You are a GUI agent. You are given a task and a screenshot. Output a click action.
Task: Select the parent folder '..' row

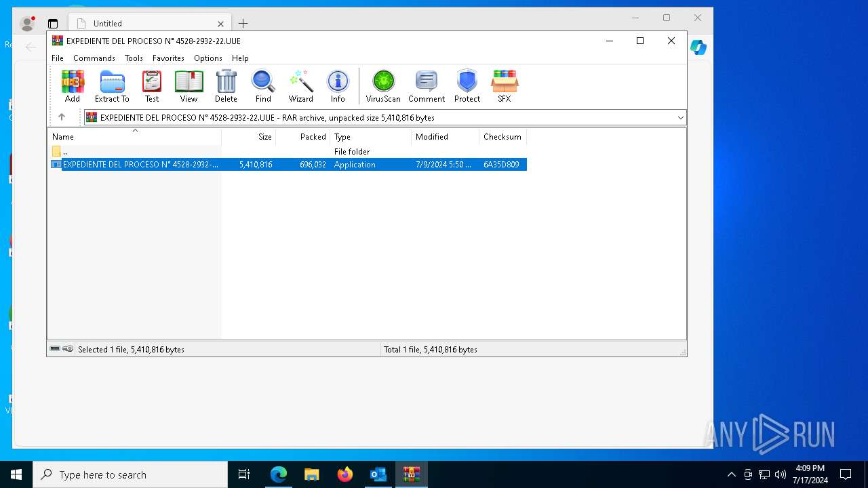pyautogui.click(x=288, y=152)
